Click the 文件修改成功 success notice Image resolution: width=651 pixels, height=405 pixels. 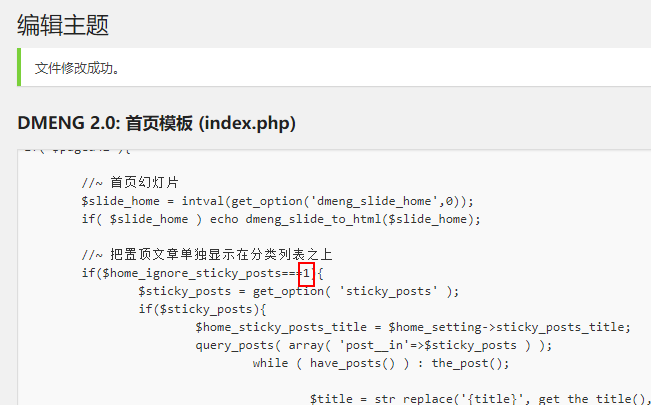click(x=77, y=68)
